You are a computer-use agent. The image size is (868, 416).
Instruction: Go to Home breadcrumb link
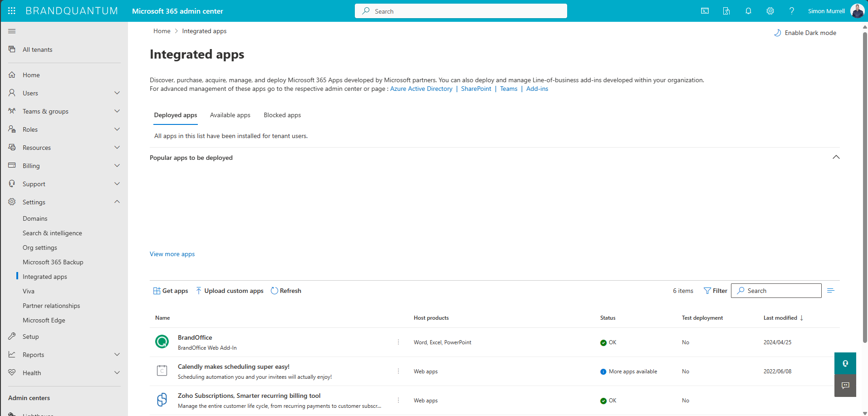[162, 31]
